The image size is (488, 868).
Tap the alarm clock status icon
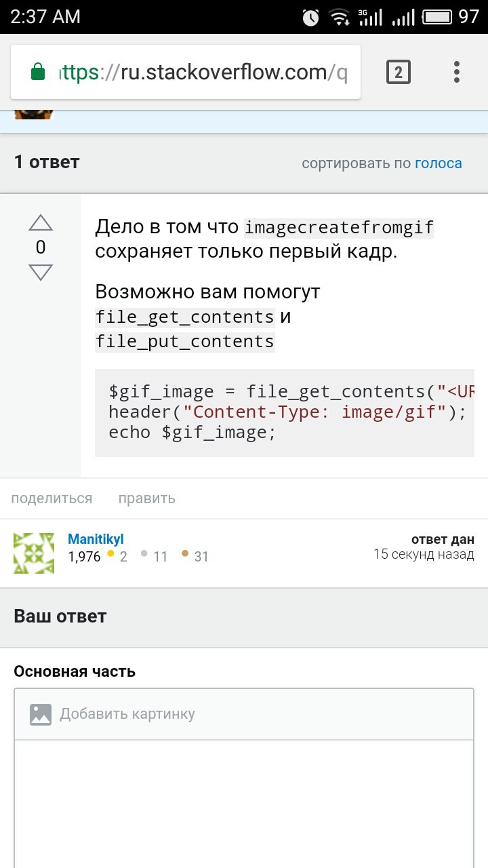click(311, 17)
